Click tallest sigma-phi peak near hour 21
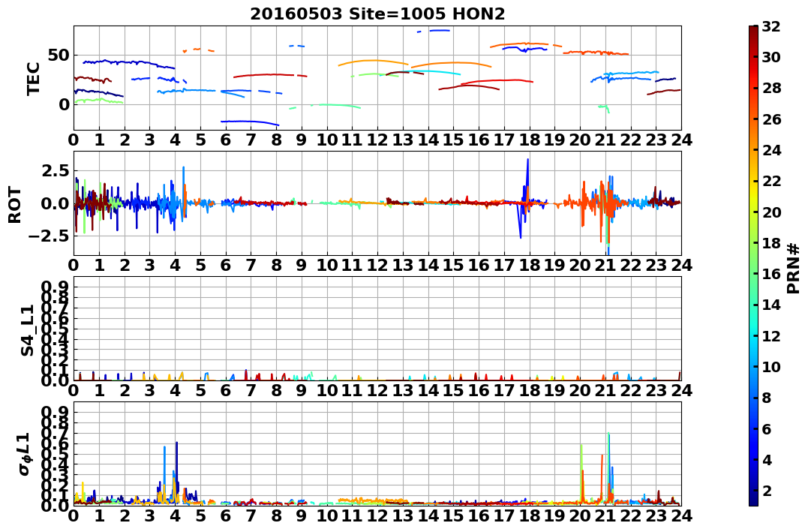 (608, 467)
